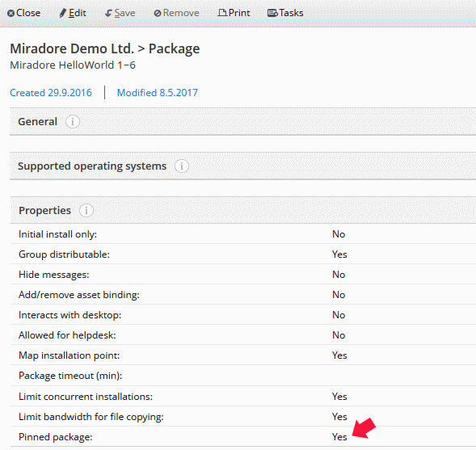The height and width of the screenshot is (450, 476).
Task: Open the Modified 8.5.2017 link
Action: (158, 93)
